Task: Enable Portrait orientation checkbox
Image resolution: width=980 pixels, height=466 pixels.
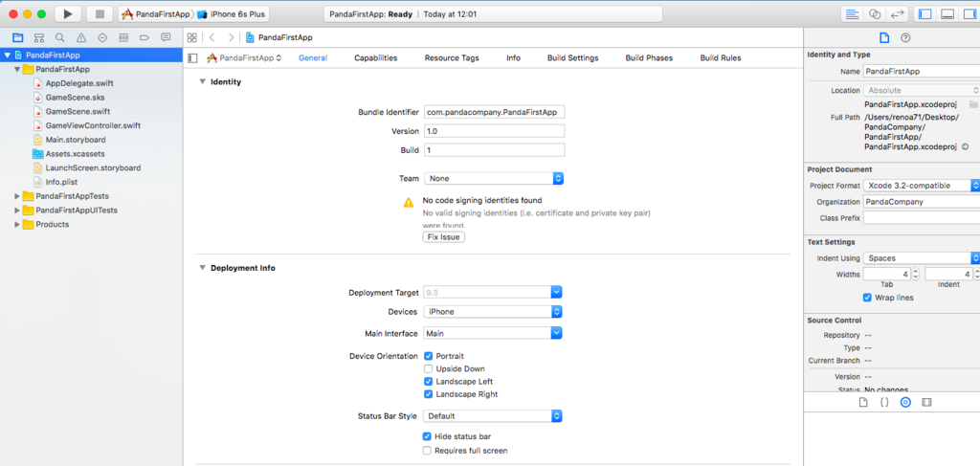Action: point(428,356)
